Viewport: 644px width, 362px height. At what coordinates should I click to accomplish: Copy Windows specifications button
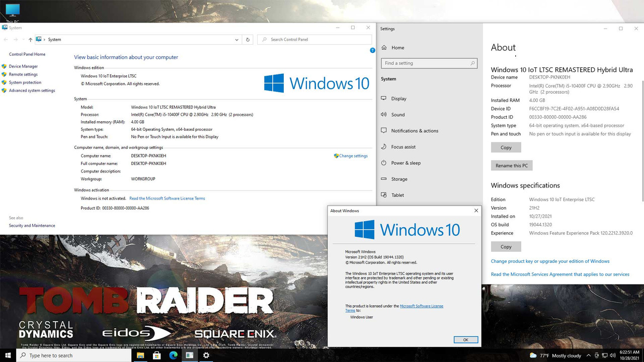pos(506,246)
